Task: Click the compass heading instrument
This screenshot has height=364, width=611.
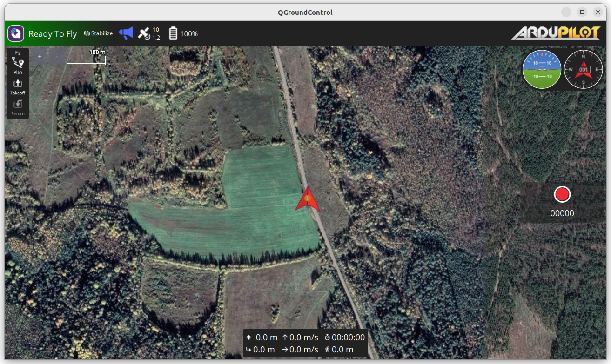Action: coord(584,70)
